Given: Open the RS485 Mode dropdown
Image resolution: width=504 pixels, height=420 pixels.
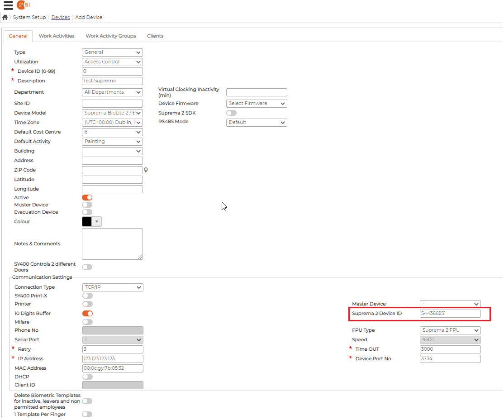Looking at the screenshot, I should tap(257, 122).
